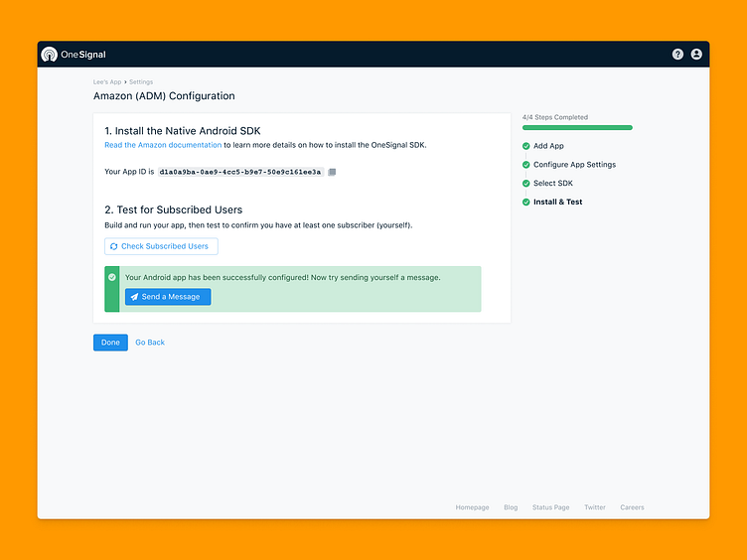Click the 4/4 Steps Completed text

[x=555, y=117]
